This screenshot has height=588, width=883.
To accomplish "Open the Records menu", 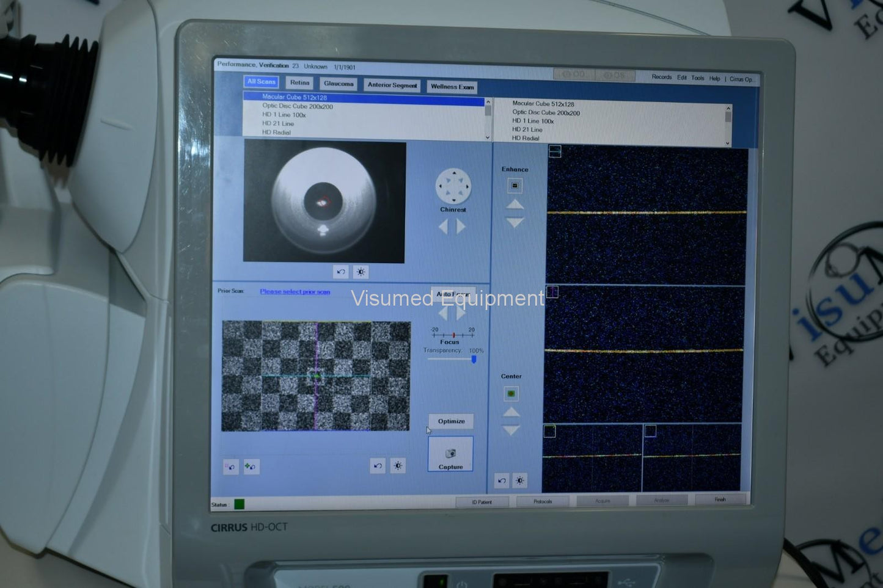I will [x=661, y=77].
